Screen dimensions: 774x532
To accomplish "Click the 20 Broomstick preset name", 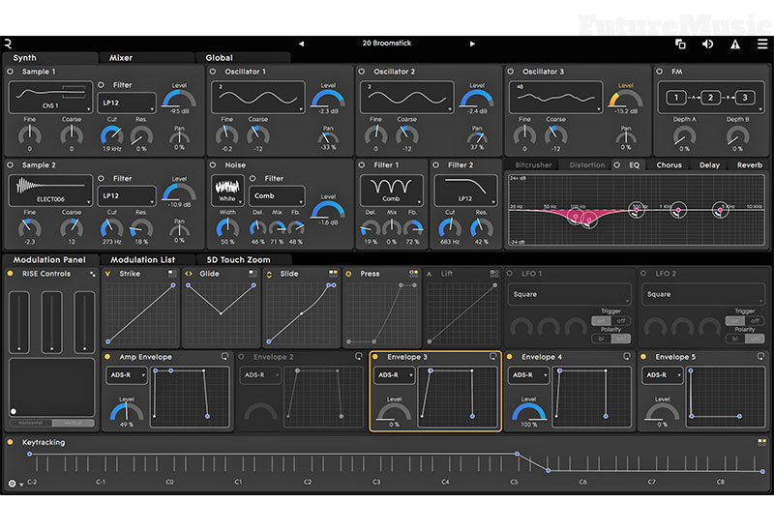I will pyautogui.click(x=386, y=44).
